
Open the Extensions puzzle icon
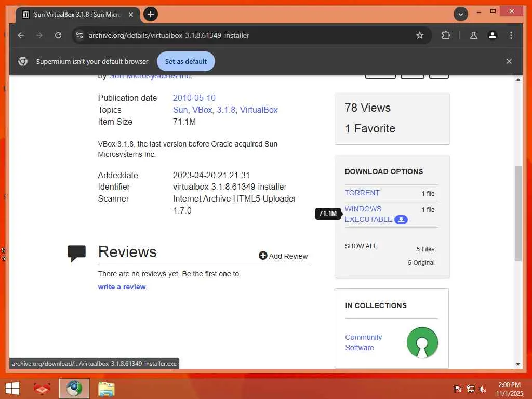pyautogui.click(x=446, y=35)
